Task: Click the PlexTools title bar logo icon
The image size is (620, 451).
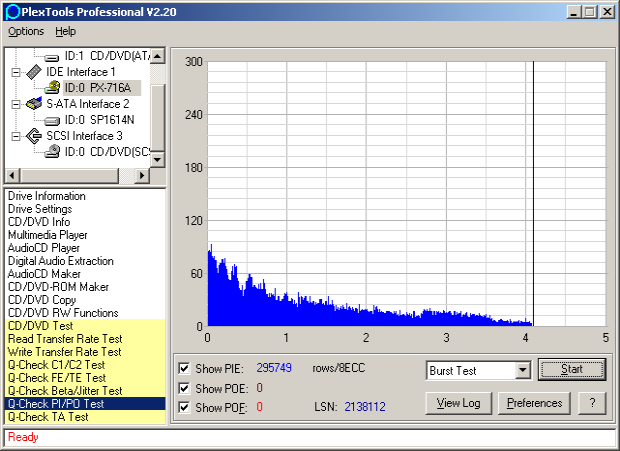Action: pos(13,12)
